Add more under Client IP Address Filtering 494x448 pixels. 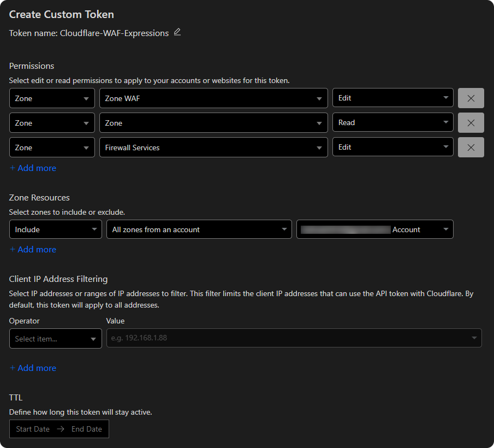click(33, 368)
